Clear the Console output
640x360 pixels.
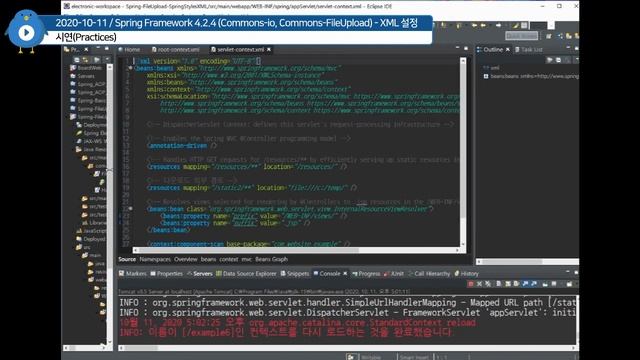(499, 284)
